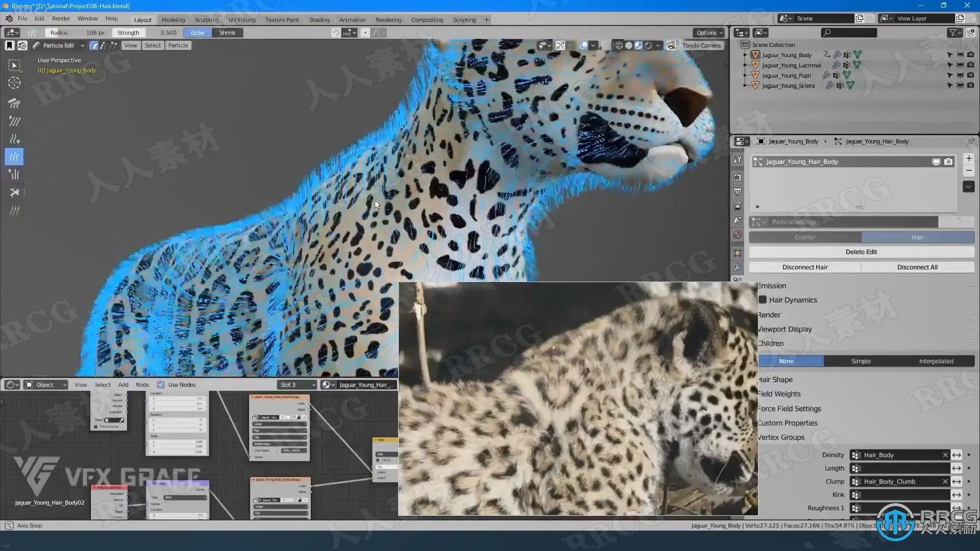The height and width of the screenshot is (551, 980).
Task: Click the Delete Edit button
Action: click(x=861, y=252)
